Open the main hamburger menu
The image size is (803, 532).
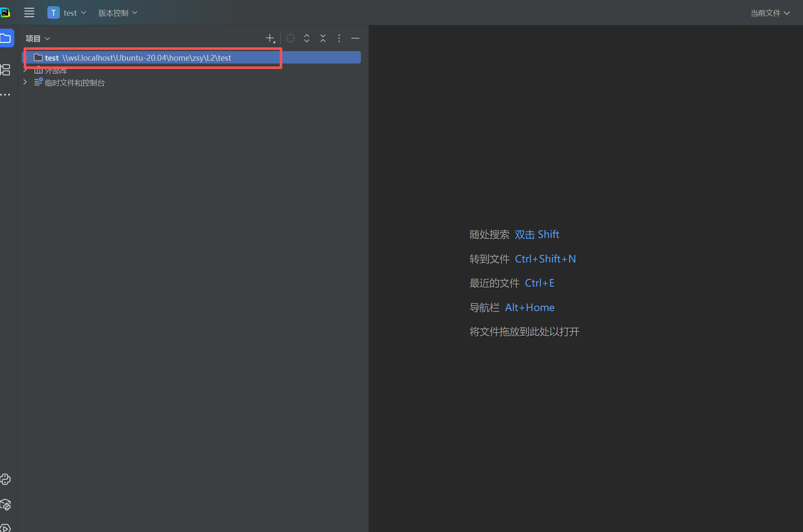[29, 12]
